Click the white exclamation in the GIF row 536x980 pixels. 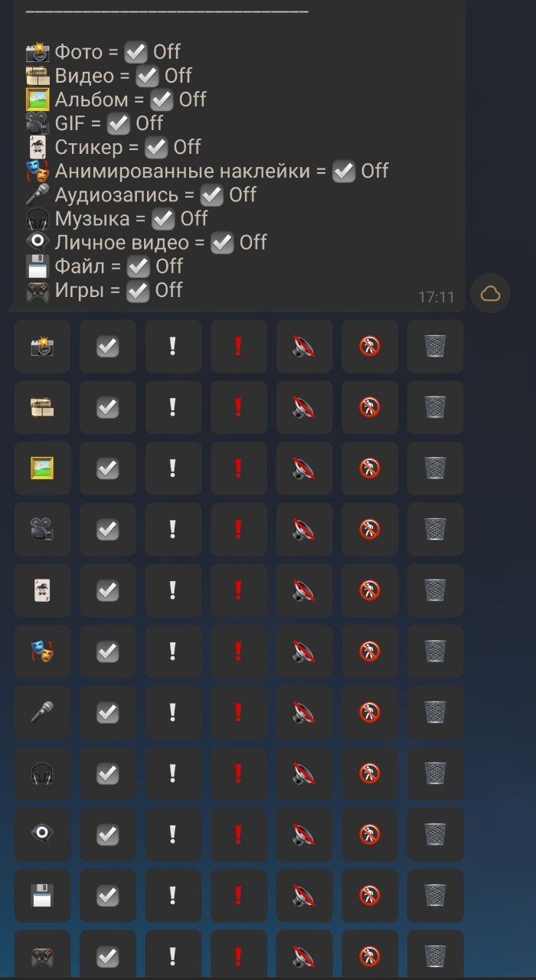click(x=173, y=529)
